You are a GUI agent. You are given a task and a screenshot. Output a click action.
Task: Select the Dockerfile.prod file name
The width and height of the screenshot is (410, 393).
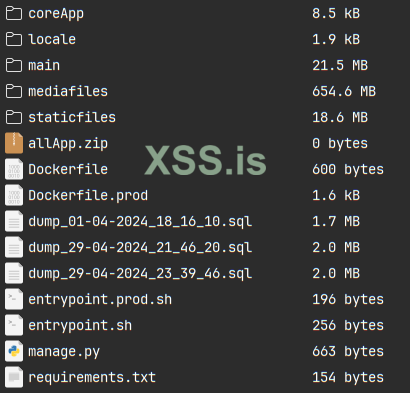tap(88, 196)
